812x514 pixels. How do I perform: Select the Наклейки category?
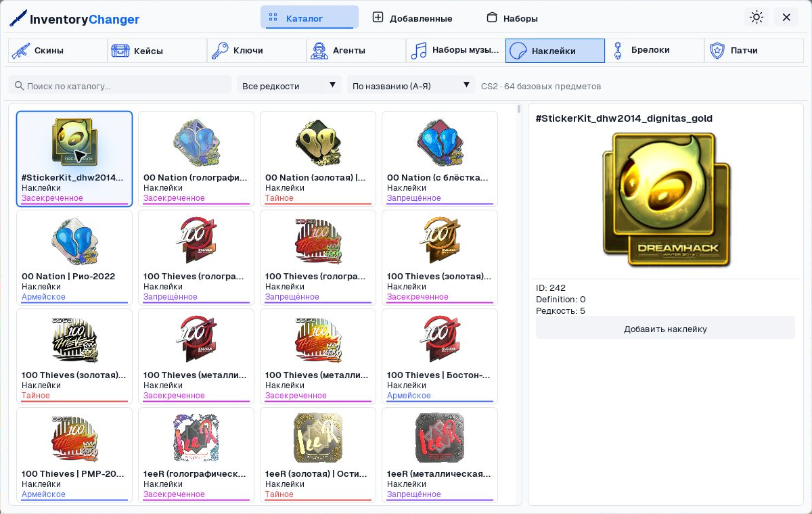pos(555,51)
